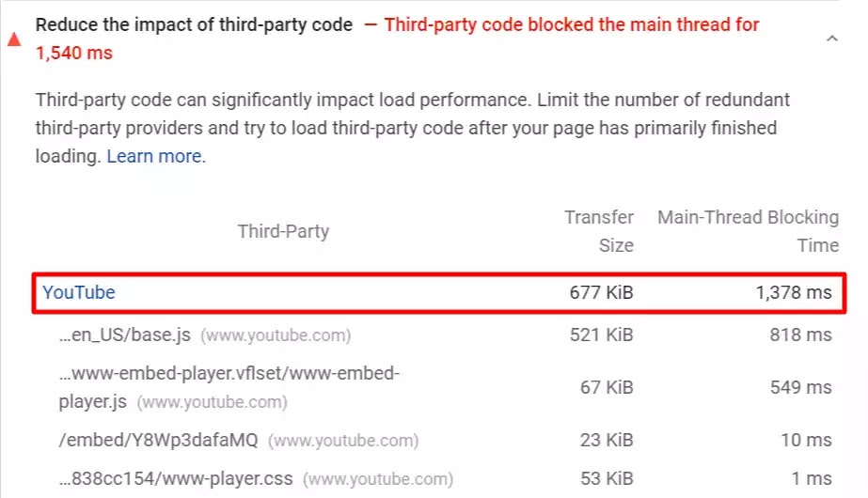Click the red text about 1,540 ms blocking
The height and width of the screenshot is (498, 868).
pos(397,39)
